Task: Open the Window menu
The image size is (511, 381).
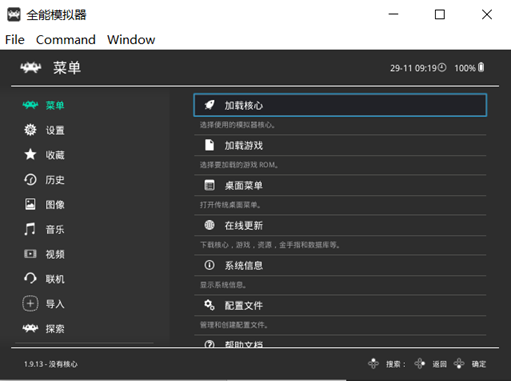Action: pyautogui.click(x=131, y=40)
